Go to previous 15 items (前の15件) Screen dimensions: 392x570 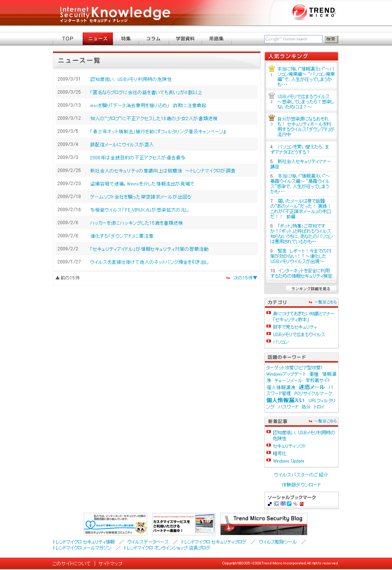(68, 278)
